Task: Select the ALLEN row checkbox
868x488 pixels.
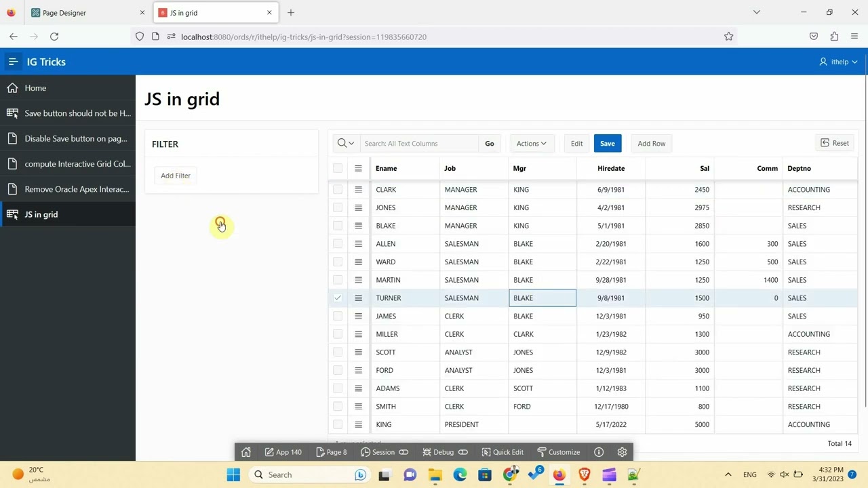Action: tap(338, 244)
